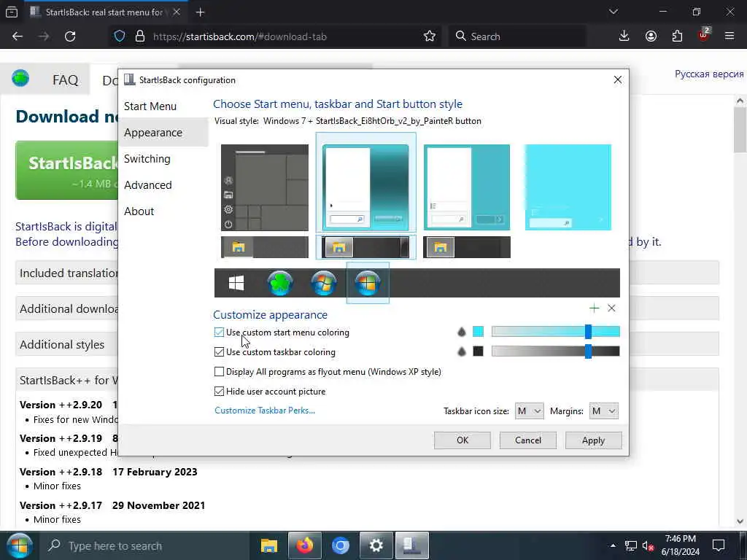Click the uBlock extension icon
Image resolution: width=747 pixels, height=560 pixels.
[704, 35]
